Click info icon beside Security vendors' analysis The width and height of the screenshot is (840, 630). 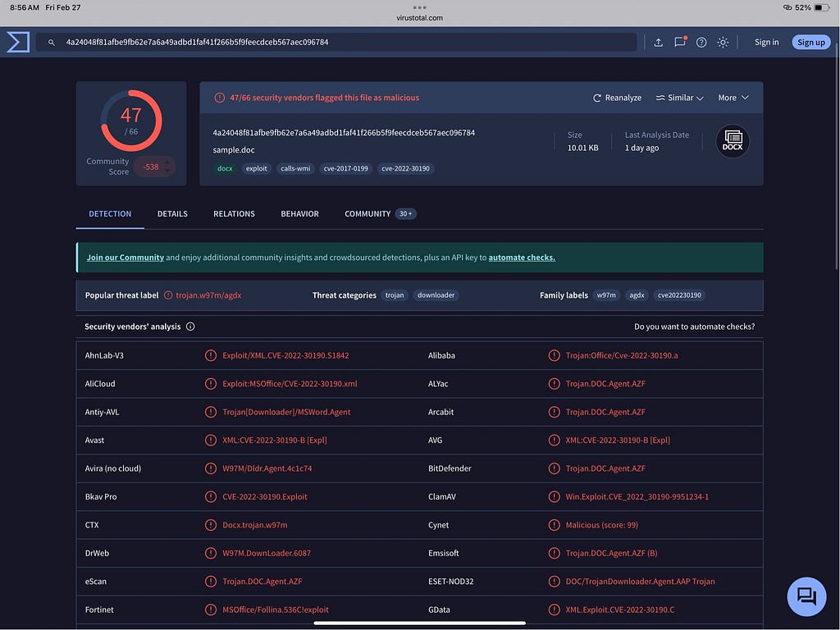click(x=190, y=326)
